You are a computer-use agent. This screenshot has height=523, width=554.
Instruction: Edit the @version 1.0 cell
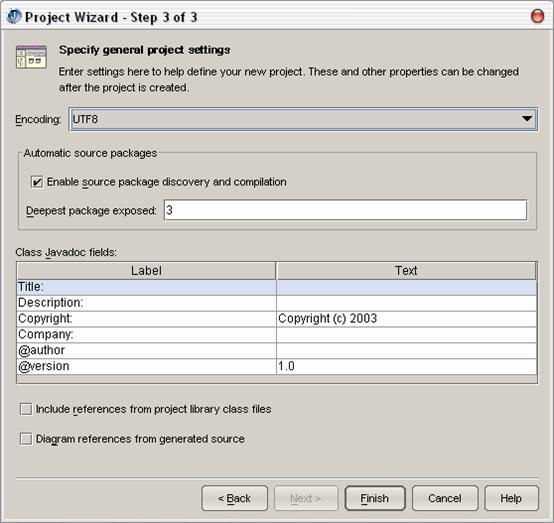tap(406, 366)
